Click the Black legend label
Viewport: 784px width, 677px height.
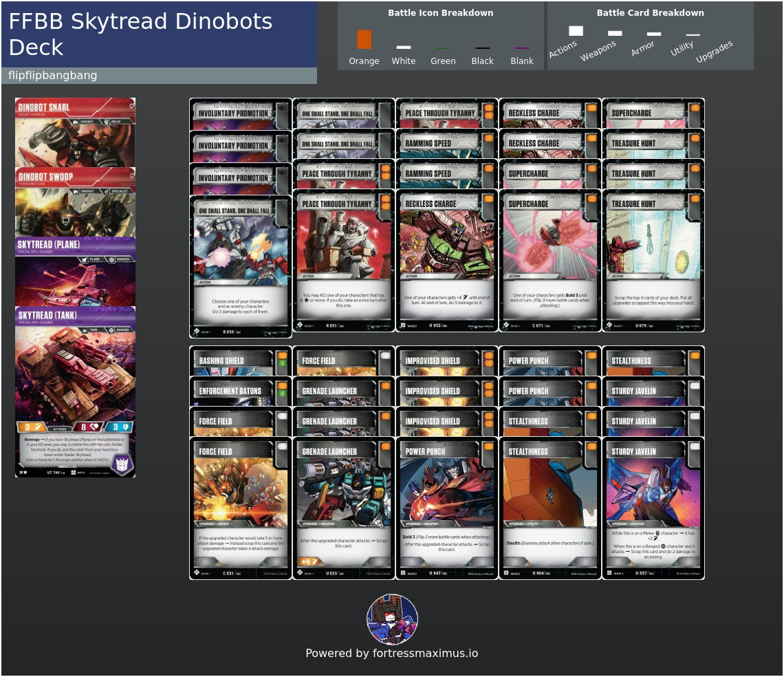click(x=483, y=61)
